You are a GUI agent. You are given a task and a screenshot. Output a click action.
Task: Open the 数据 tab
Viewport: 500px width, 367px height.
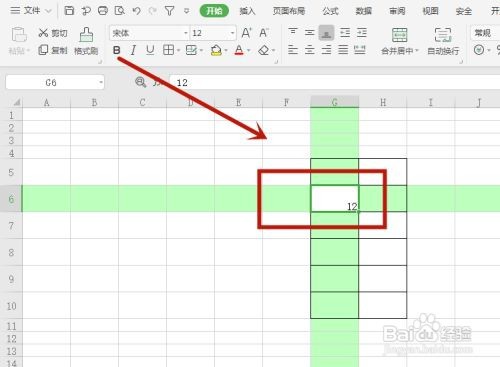(363, 11)
